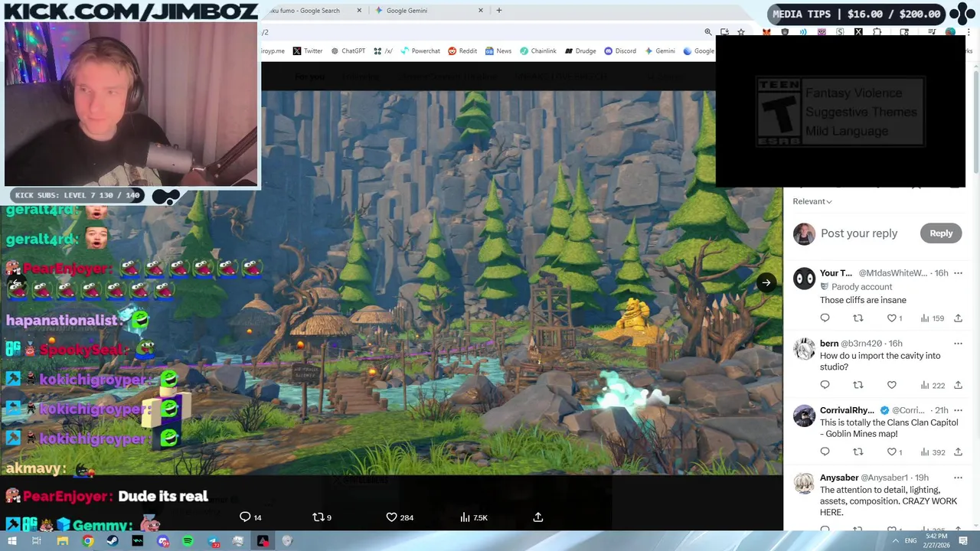The image size is (980, 551).
Task: Open the Twitter bookmark
Action: point(308,51)
